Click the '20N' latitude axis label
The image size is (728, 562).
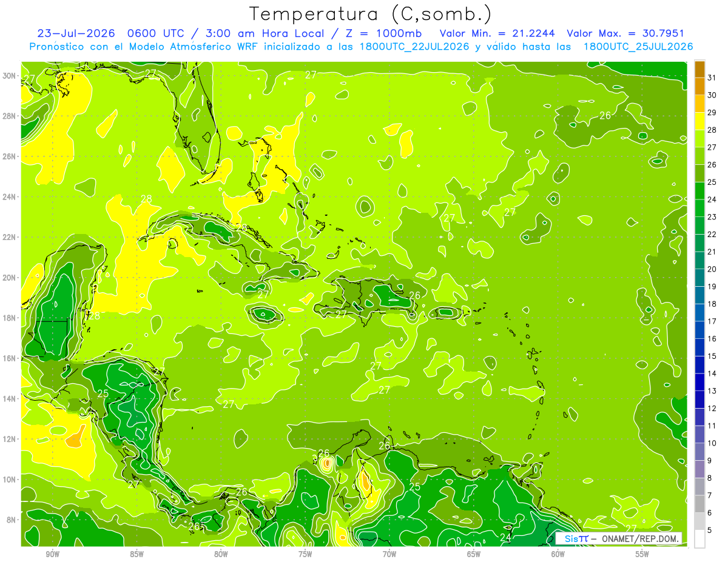[x=9, y=278]
